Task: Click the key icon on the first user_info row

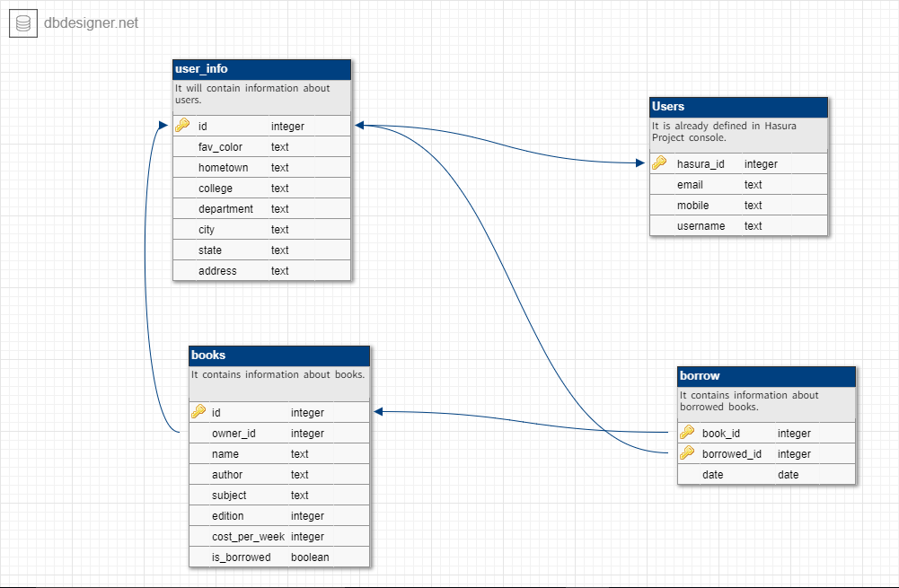Action: [182, 126]
